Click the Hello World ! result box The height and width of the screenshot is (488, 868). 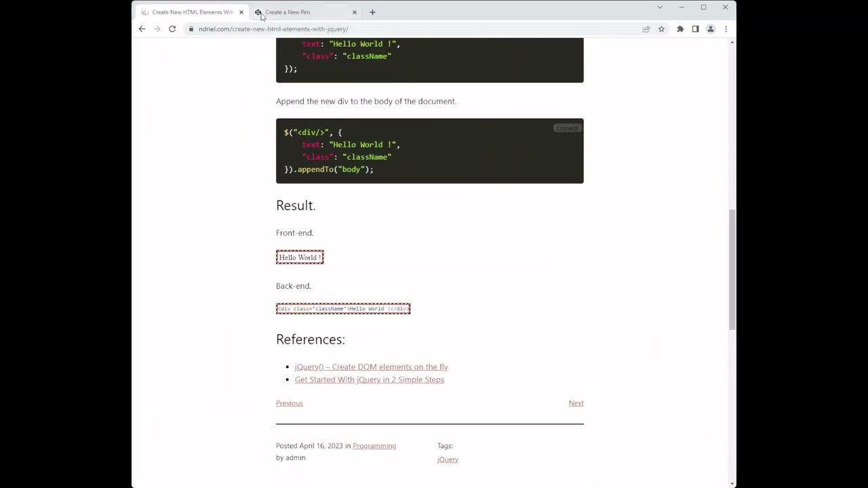coord(300,257)
